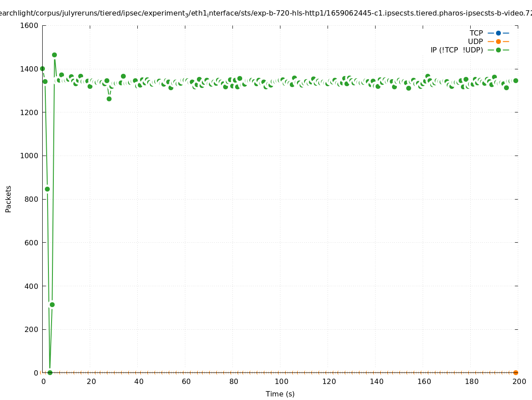Toggle the TCP series legend label
The image size is (532, 400).
[x=476, y=33]
